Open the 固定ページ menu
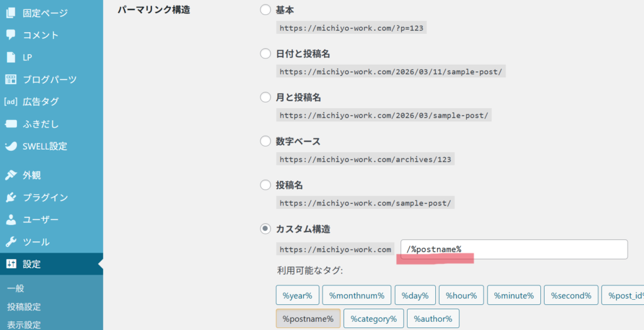 (52, 13)
